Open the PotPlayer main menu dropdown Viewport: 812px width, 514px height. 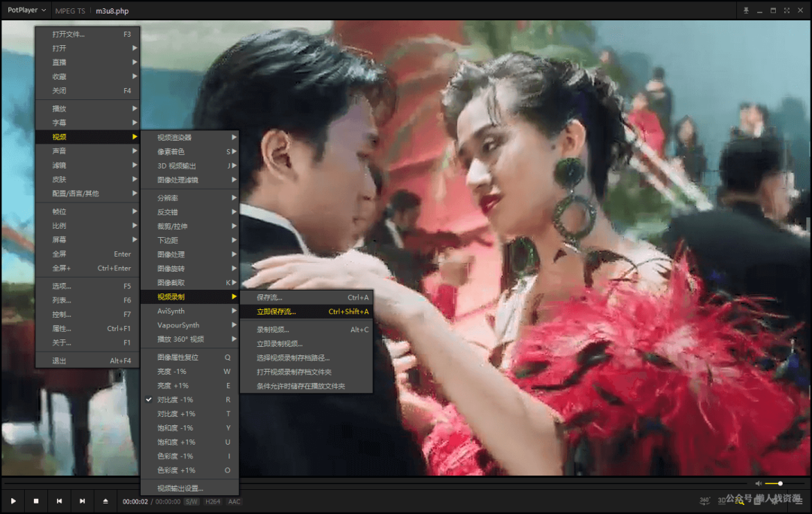click(26, 10)
